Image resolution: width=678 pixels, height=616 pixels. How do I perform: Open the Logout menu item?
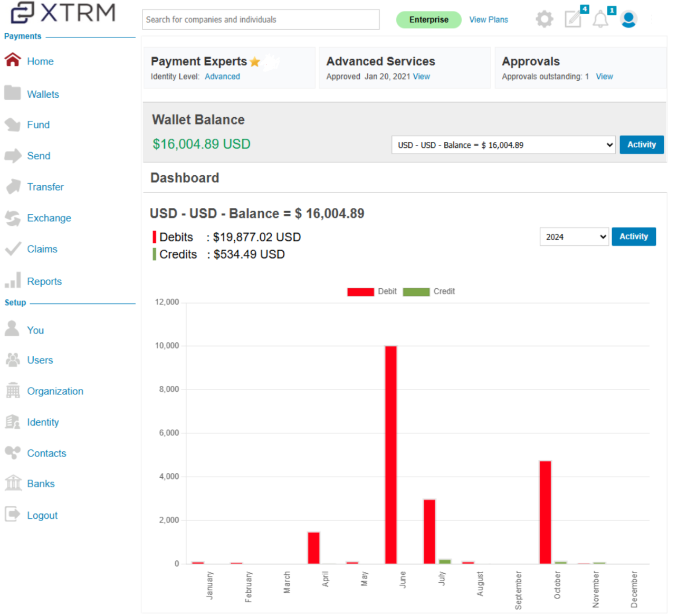42,516
